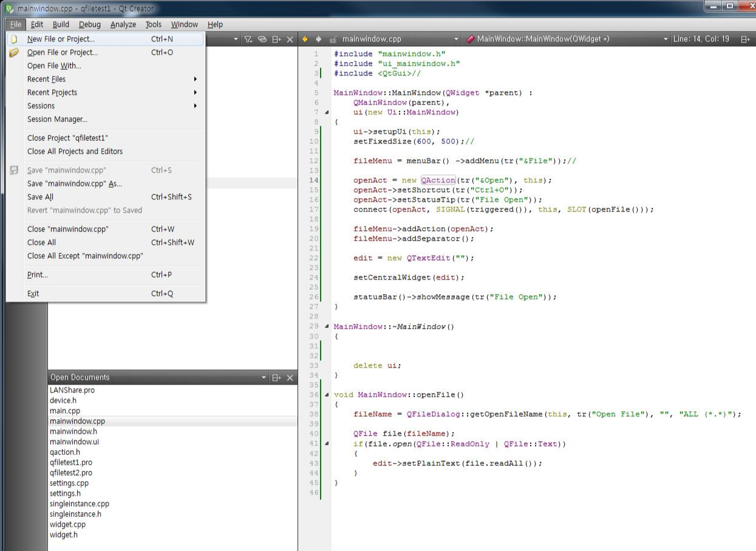The height and width of the screenshot is (551, 756).
Task: Open Session Manager...
Action: [106, 119]
